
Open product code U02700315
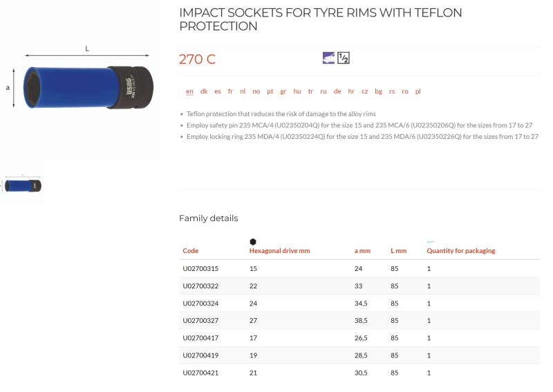[x=200, y=268]
